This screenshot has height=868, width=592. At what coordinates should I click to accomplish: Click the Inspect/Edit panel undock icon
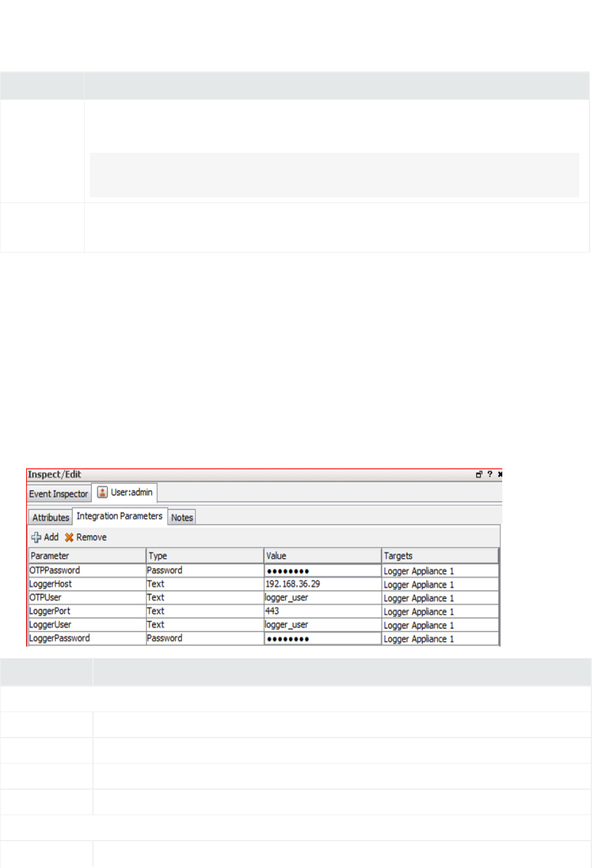(x=479, y=474)
